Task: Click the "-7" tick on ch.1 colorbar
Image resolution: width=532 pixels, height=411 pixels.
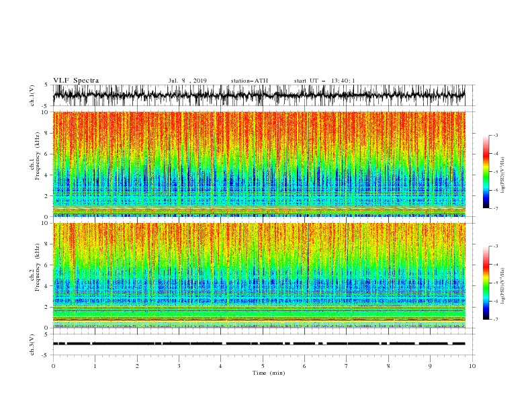Action: [x=495, y=208]
